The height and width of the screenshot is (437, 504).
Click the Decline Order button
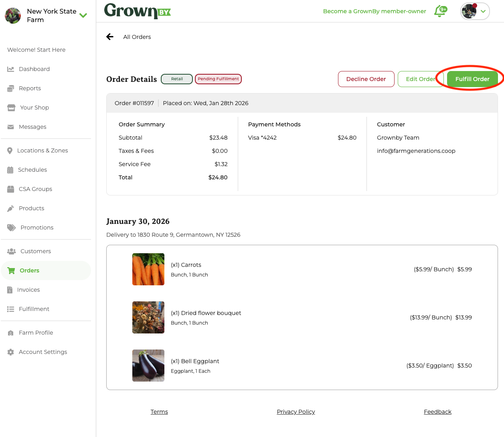click(366, 79)
